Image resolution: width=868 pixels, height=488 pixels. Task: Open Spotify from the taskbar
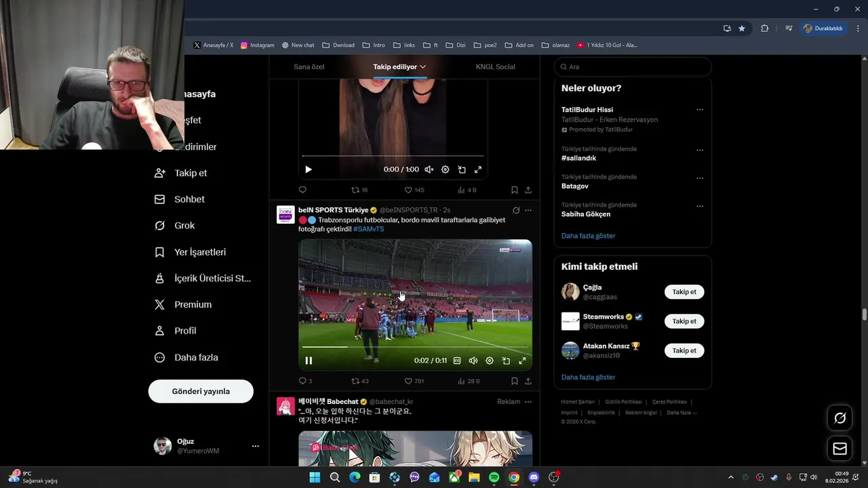pyautogui.click(x=494, y=477)
